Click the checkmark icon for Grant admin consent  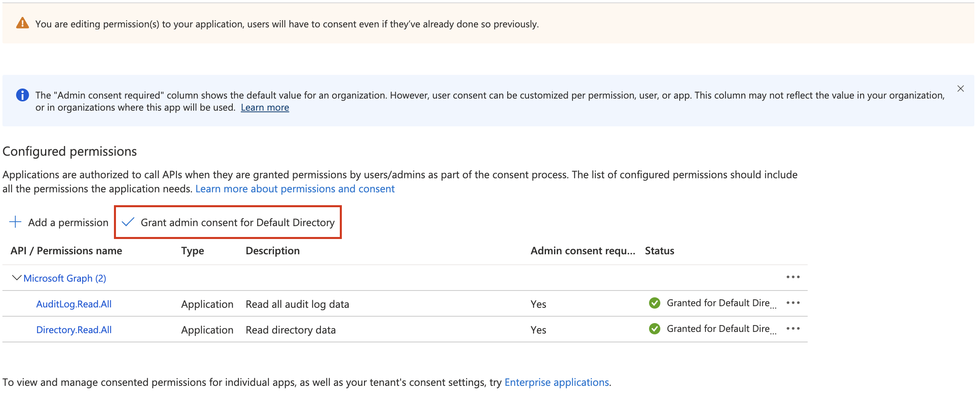128,222
